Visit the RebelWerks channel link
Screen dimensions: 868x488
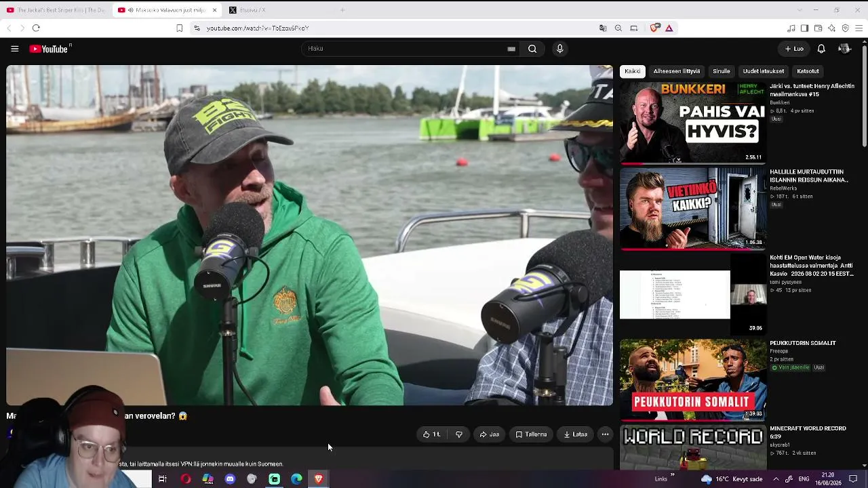tap(783, 188)
